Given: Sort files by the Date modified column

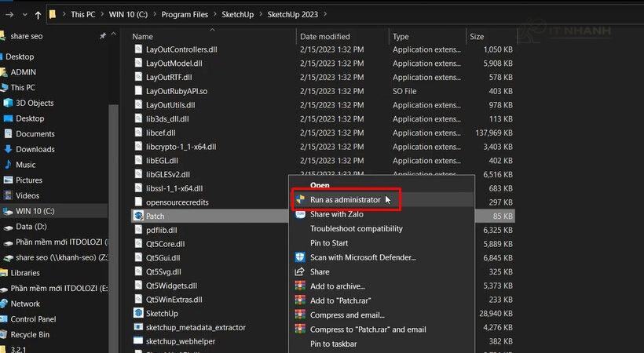Looking at the screenshot, I should (324, 37).
